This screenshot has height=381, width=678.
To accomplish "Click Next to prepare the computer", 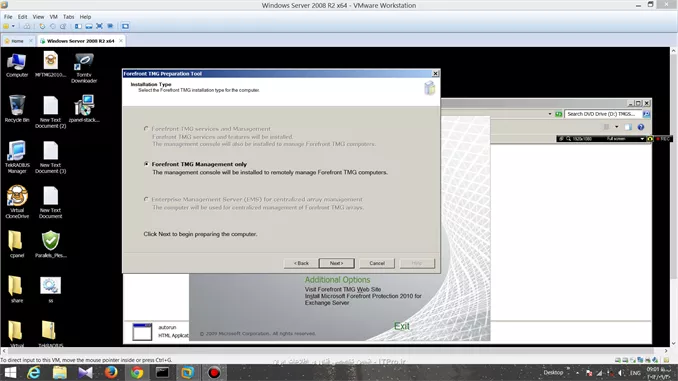I will click(336, 263).
